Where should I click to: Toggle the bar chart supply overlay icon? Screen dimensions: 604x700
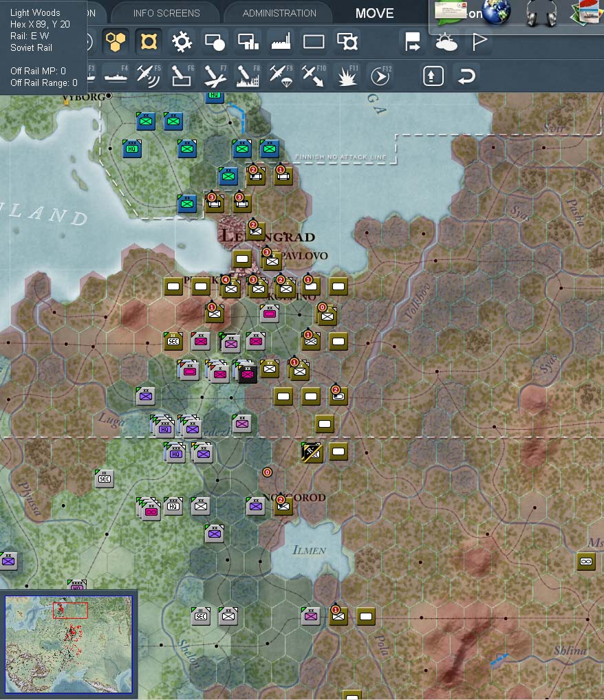pos(248,42)
